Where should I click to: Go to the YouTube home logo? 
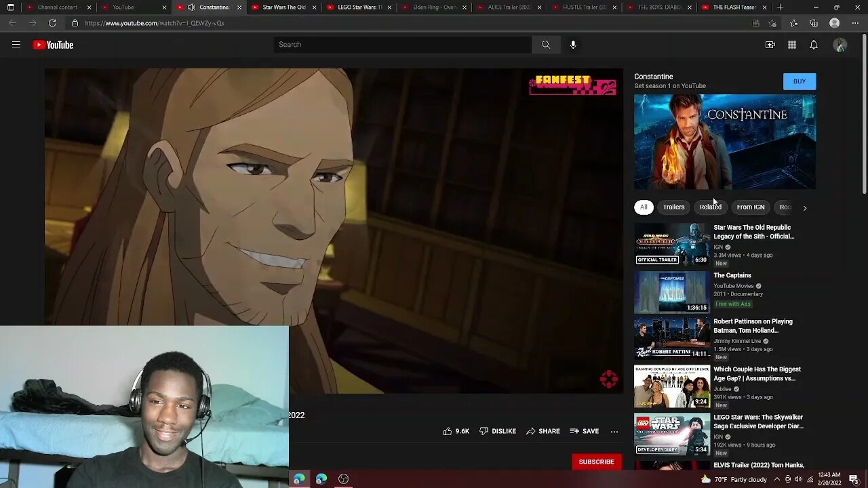pyautogui.click(x=53, y=45)
